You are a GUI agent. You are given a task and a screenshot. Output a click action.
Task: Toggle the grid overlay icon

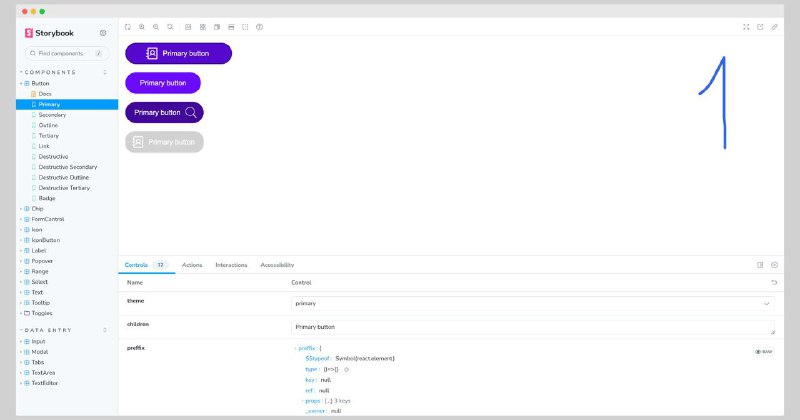[x=203, y=27]
